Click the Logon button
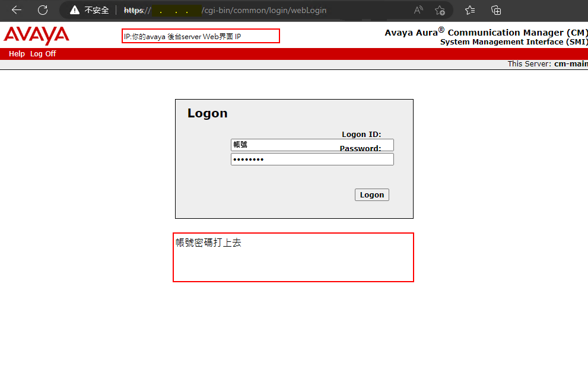Viewport: 588px width, 386px height. click(x=372, y=195)
